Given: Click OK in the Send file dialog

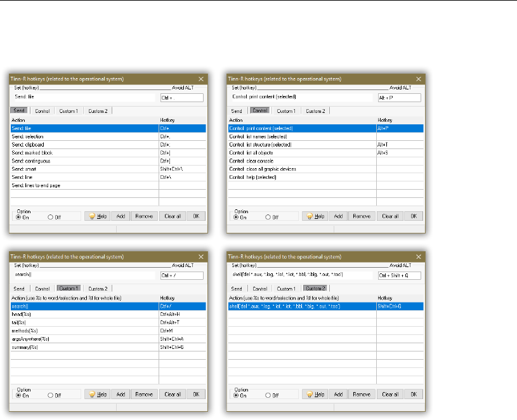Looking at the screenshot, I should [196, 216].
